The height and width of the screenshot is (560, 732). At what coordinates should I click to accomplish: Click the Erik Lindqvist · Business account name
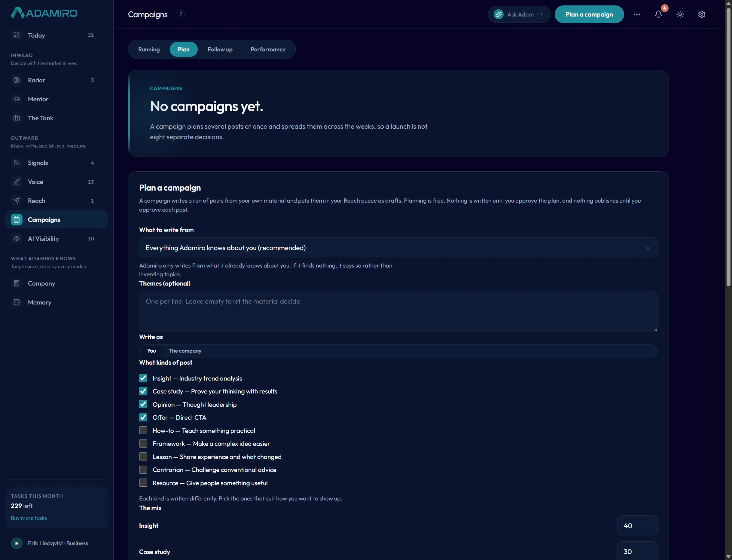(58, 543)
